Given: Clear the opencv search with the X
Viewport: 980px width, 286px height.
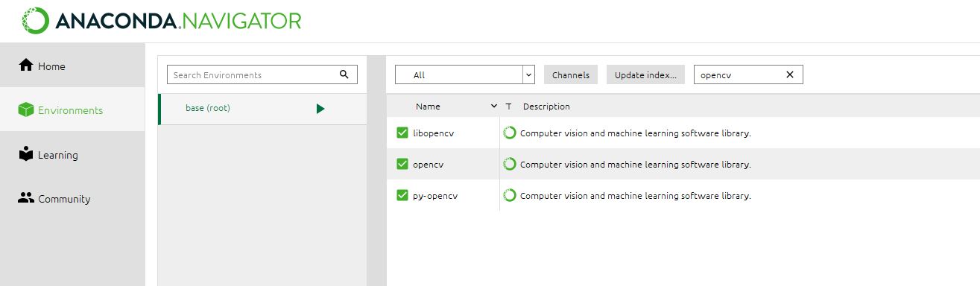Looking at the screenshot, I should click(x=790, y=74).
